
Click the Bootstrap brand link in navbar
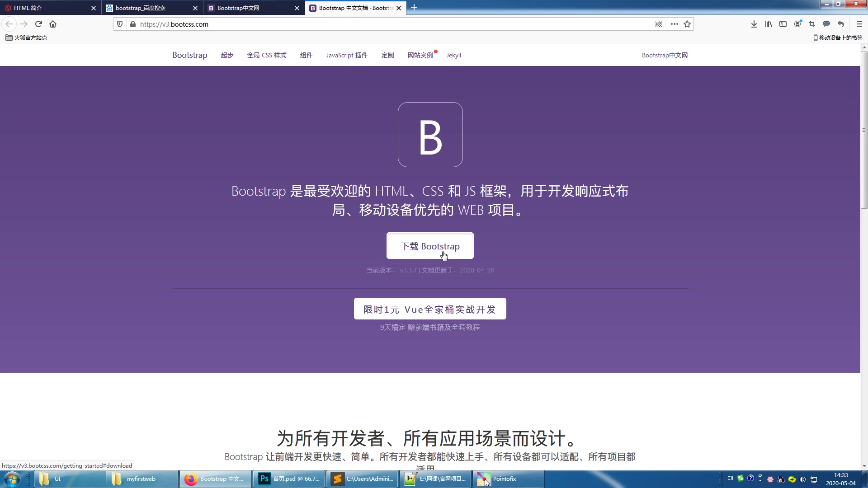point(190,55)
